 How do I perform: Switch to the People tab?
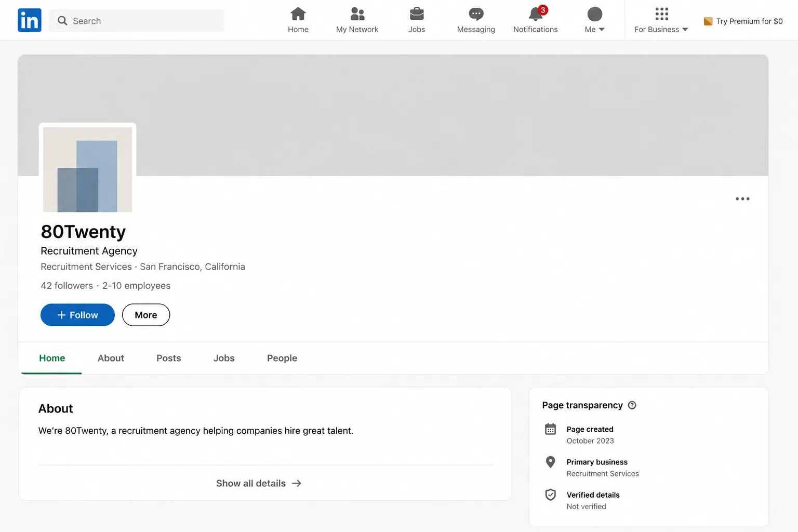[282, 358]
